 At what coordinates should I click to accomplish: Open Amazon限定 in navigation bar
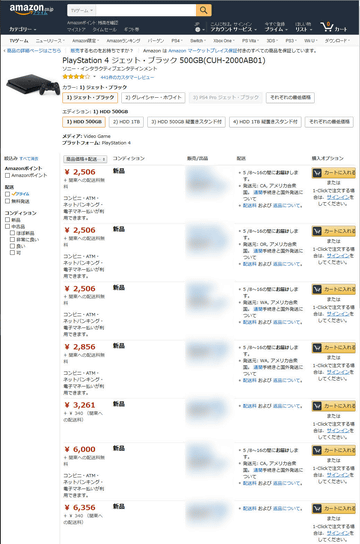(86, 41)
